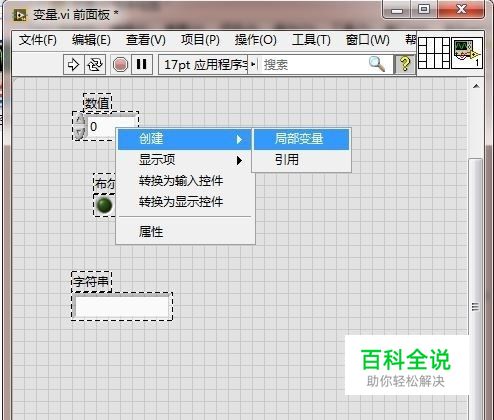Open context help question mark button
The image size is (494, 420).
tap(405, 64)
